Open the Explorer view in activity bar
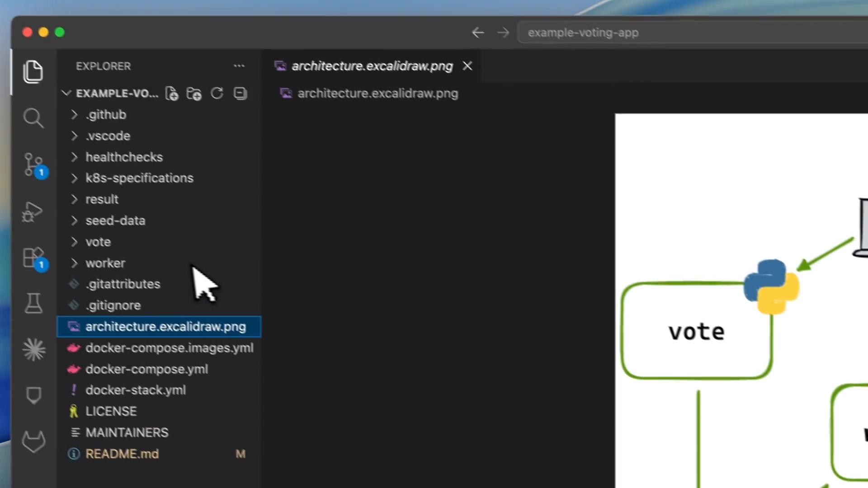The image size is (868, 488). [33, 71]
